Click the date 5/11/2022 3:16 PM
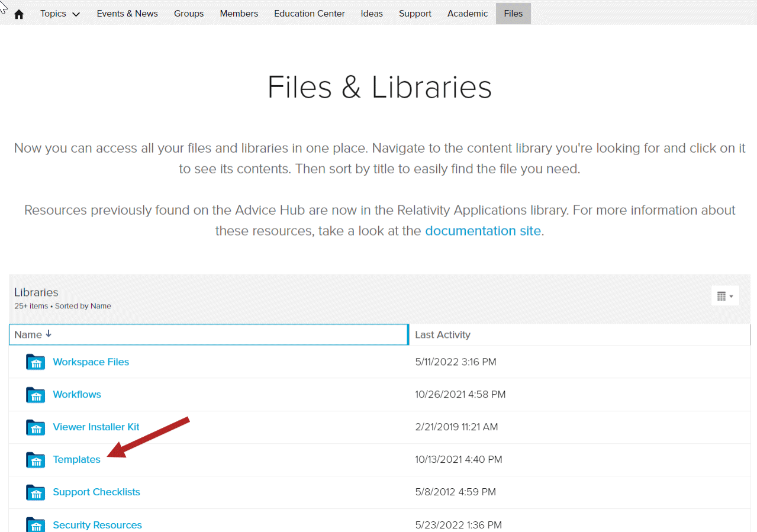The height and width of the screenshot is (532, 757). click(x=456, y=362)
